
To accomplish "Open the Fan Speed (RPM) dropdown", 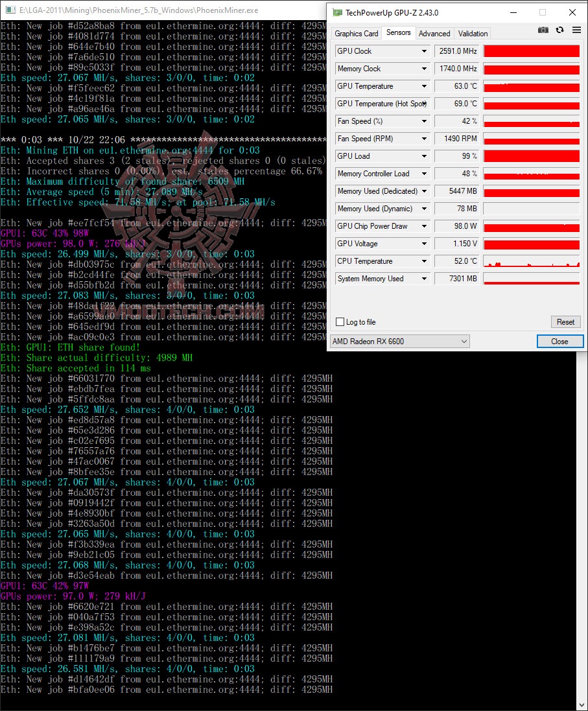I will tap(424, 139).
